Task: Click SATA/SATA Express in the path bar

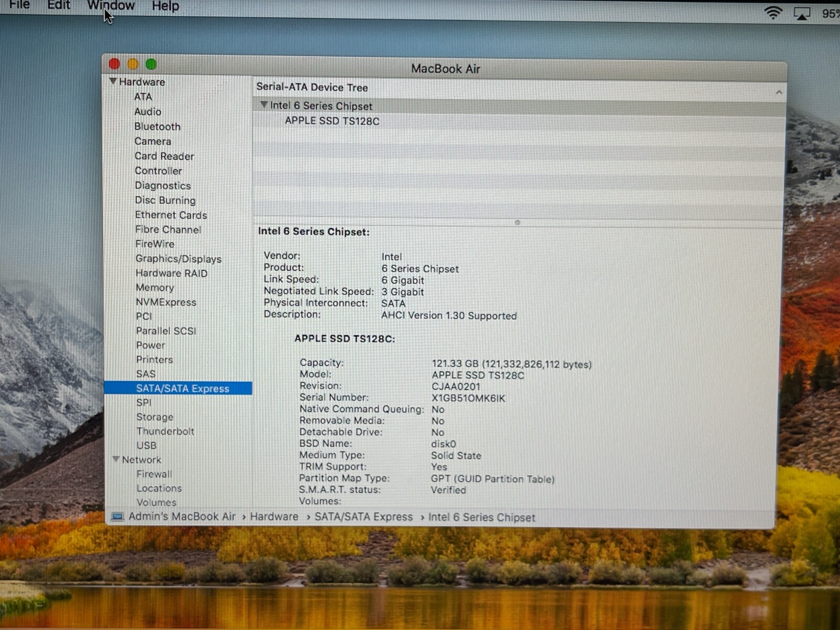Action: (x=364, y=517)
